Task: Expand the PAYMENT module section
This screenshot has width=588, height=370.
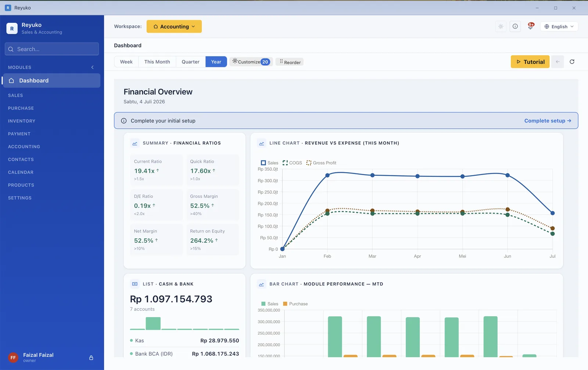Action: 19,134
